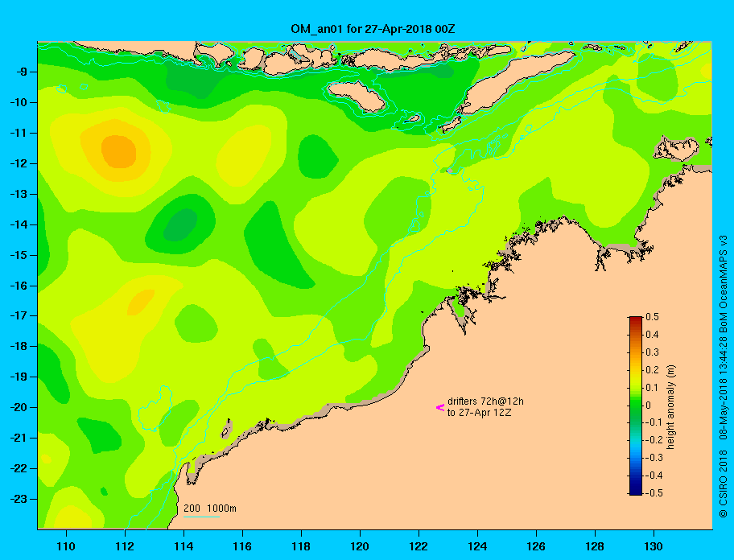Click longitude axis label 114
The image size is (734, 560).
point(183,546)
